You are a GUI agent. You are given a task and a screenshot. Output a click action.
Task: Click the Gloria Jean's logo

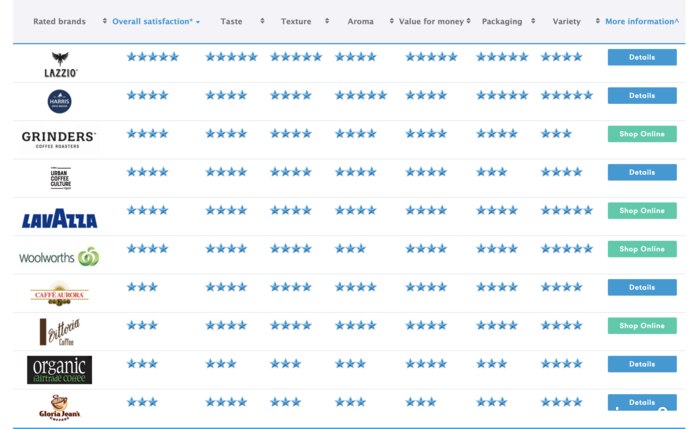[59, 408]
